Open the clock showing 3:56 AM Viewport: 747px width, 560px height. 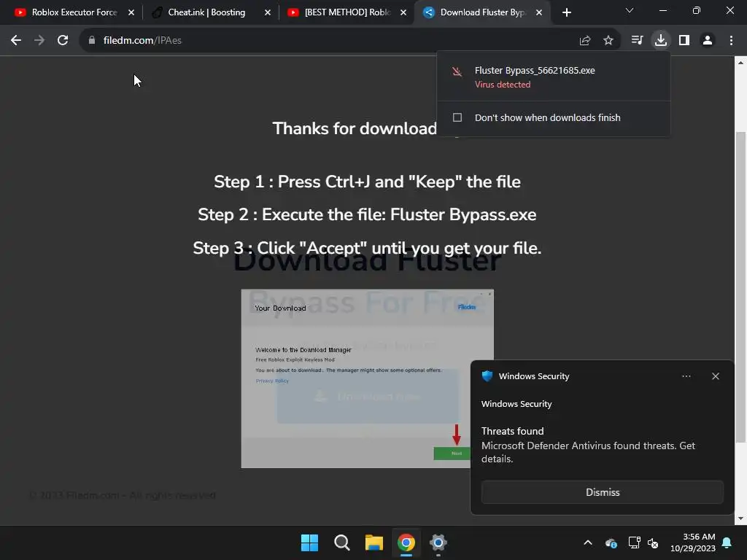coord(693,542)
